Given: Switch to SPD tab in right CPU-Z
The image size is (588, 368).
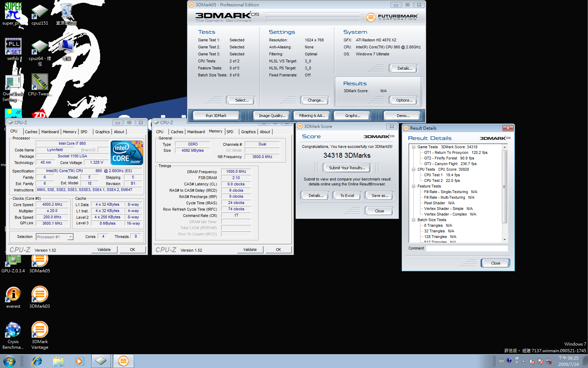Looking at the screenshot, I should 230,132.
